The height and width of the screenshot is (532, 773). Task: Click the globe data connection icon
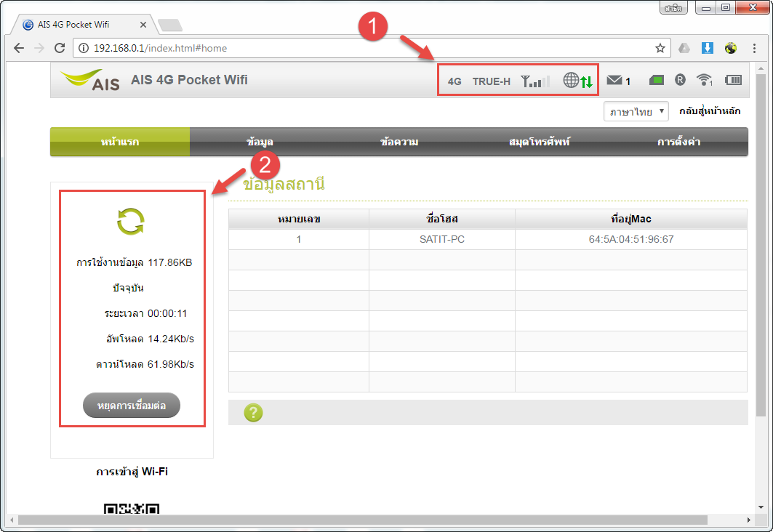578,80
